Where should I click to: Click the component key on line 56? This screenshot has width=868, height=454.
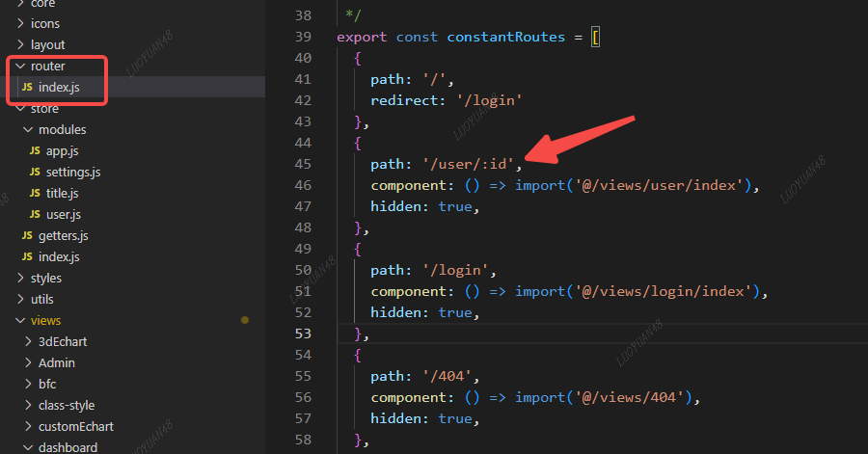(x=408, y=397)
